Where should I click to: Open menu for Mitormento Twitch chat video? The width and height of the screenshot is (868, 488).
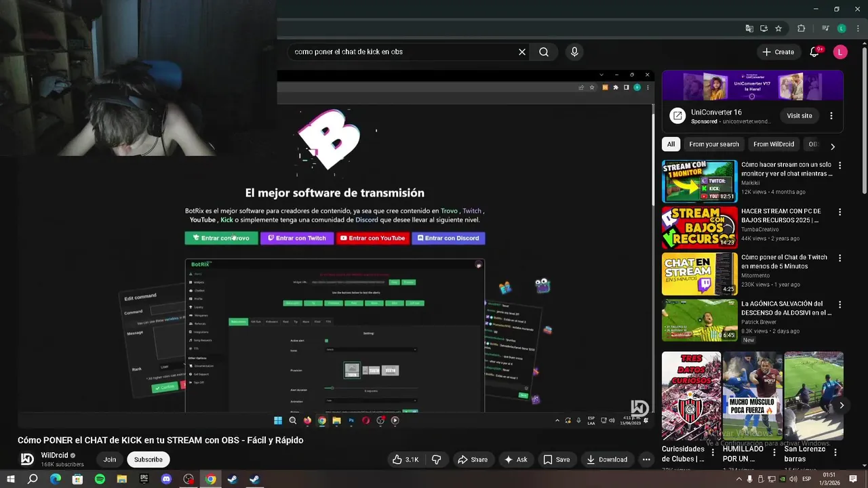840,258
